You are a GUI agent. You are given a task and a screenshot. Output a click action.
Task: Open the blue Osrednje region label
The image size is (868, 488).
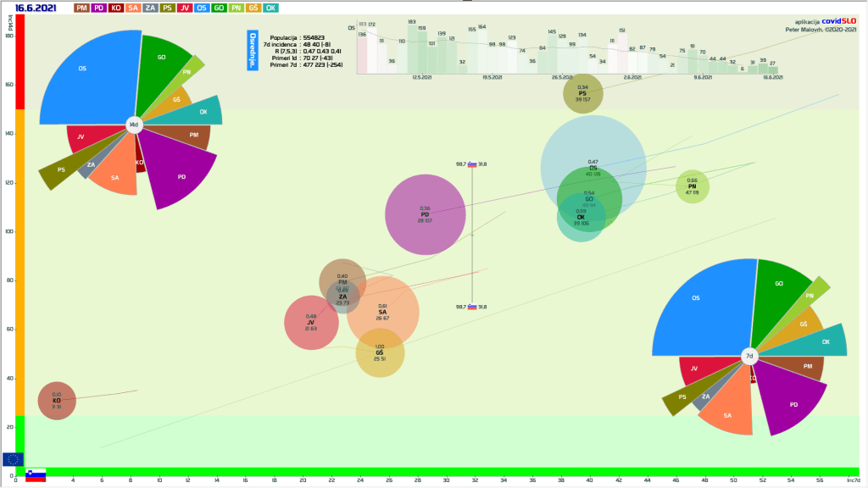[x=253, y=49]
